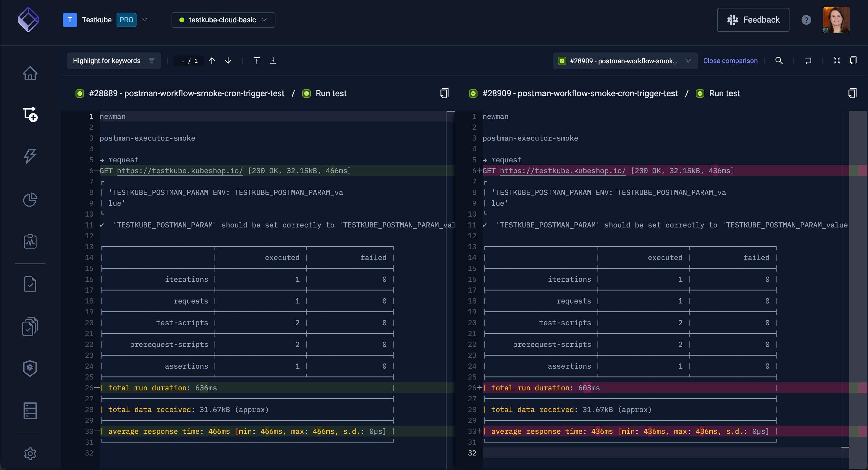Open testkube.kubeshop.io link in left log
This screenshot has width=868, height=470.
click(x=180, y=171)
